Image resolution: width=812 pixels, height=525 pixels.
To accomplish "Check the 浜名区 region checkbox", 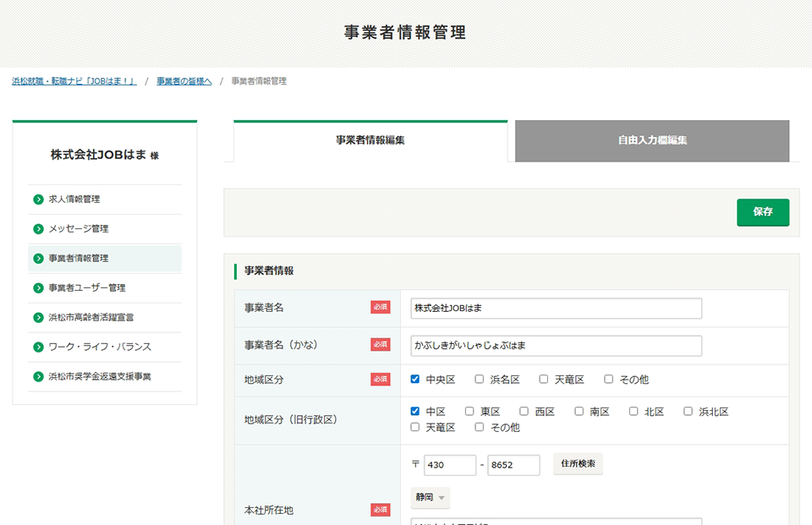I will pyautogui.click(x=480, y=380).
